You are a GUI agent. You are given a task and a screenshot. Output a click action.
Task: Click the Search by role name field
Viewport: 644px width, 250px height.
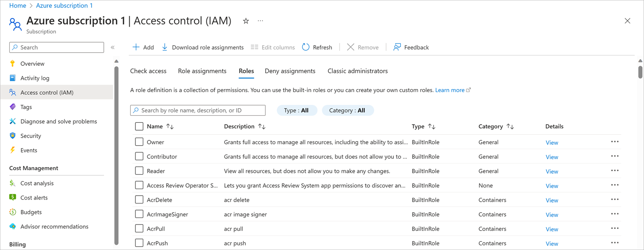(x=198, y=111)
